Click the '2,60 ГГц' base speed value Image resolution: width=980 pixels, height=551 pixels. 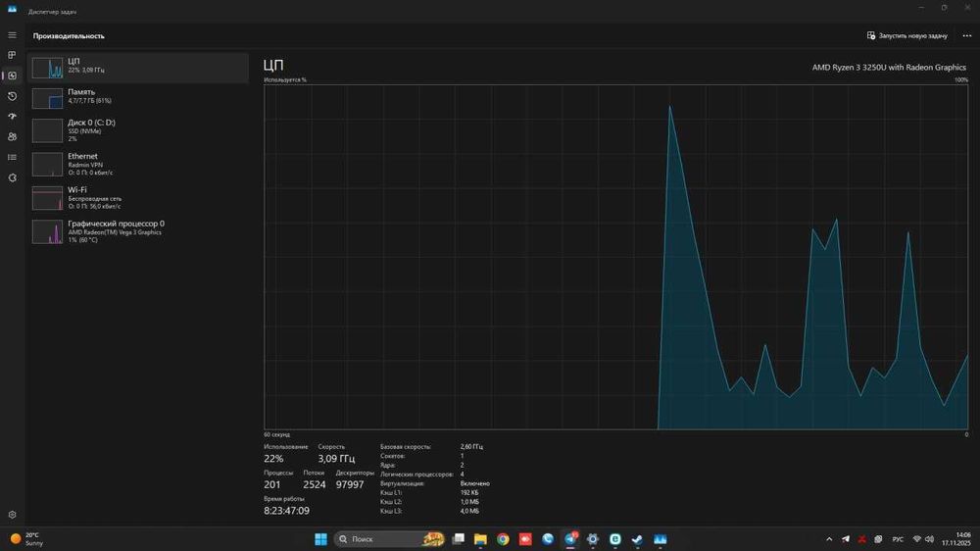471,446
